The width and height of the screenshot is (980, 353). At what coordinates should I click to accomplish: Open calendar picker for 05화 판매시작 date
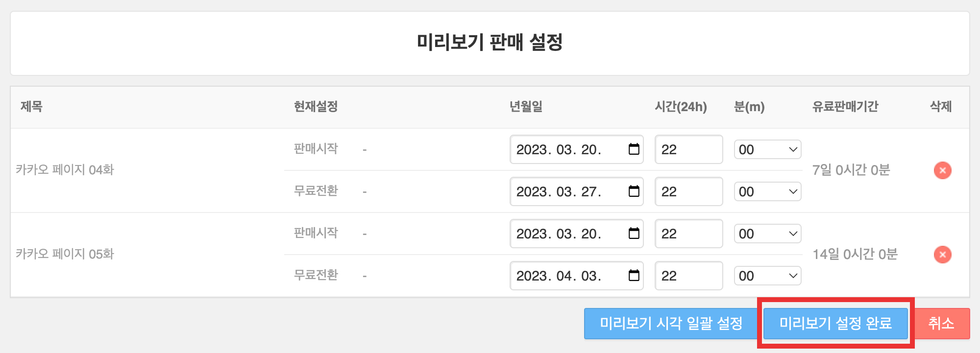pos(634,233)
